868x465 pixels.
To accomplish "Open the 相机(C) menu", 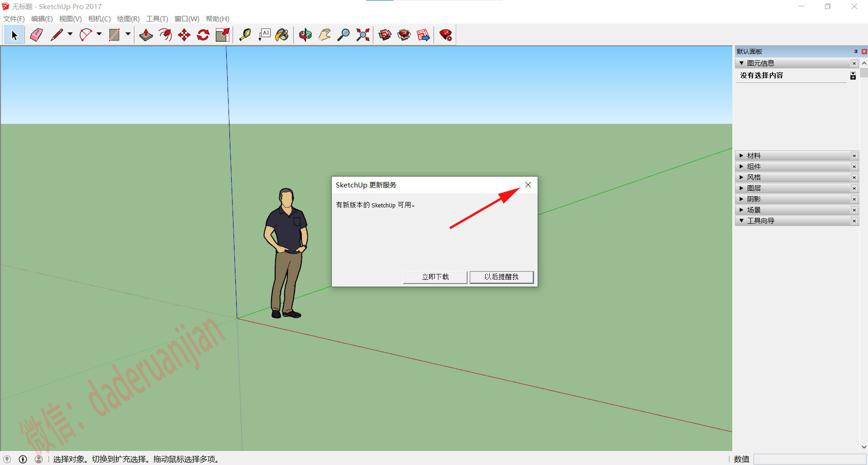I will [99, 19].
